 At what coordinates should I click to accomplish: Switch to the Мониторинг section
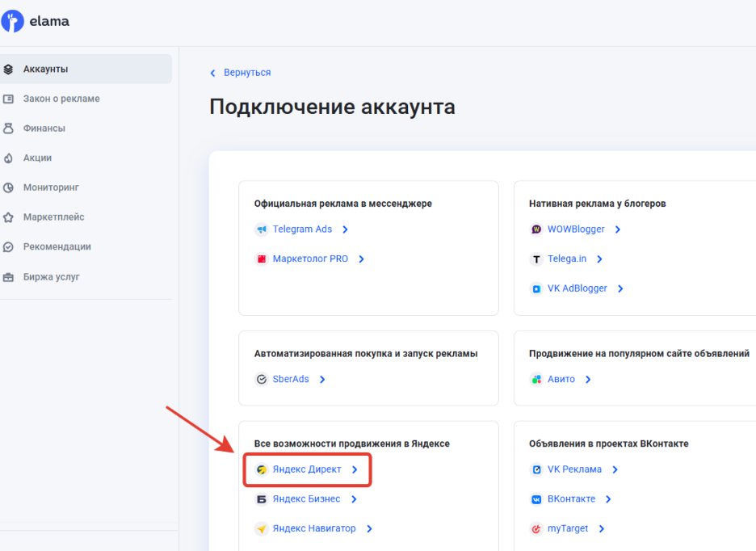coord(51,187)
